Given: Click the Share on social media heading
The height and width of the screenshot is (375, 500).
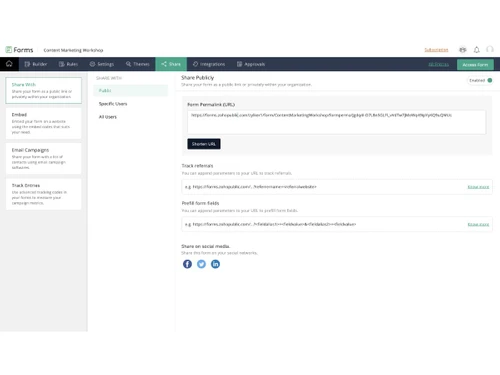Looking at the screenshot, I should click(206, 246).
